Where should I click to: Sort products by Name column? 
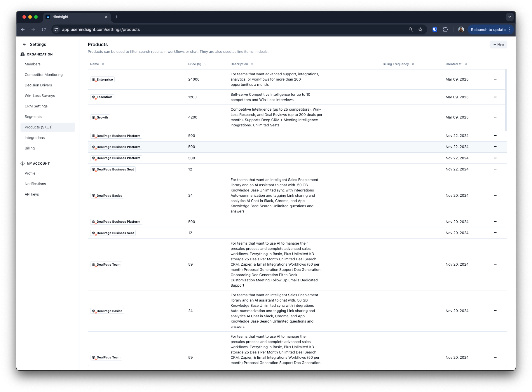[x=97, y=64]
